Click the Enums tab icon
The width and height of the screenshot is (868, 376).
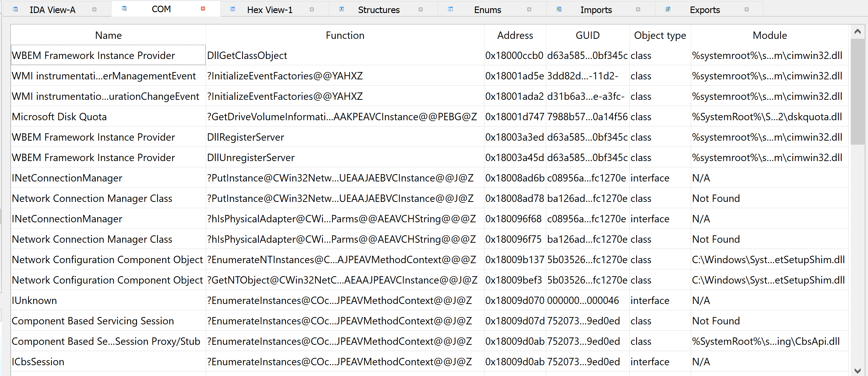coord(450,9)
